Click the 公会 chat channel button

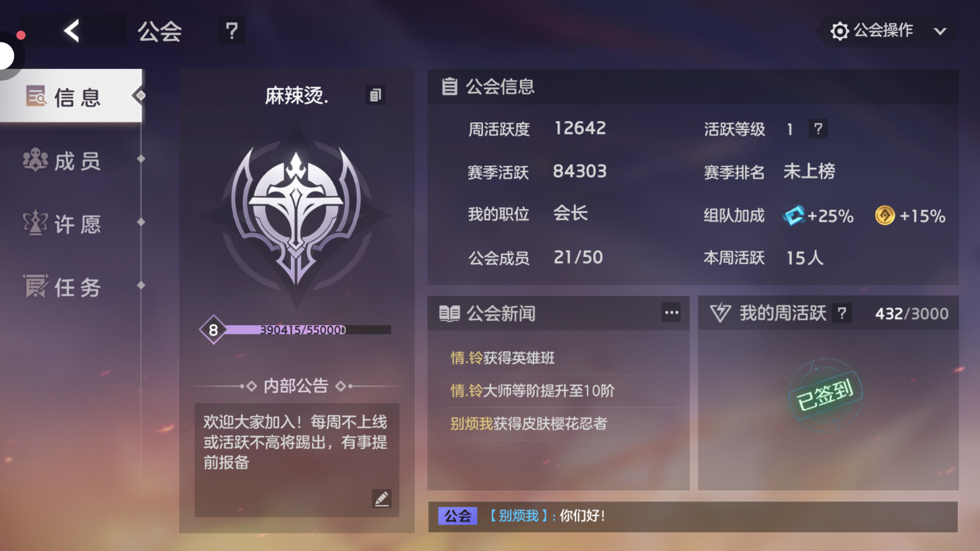coord(457,516)
